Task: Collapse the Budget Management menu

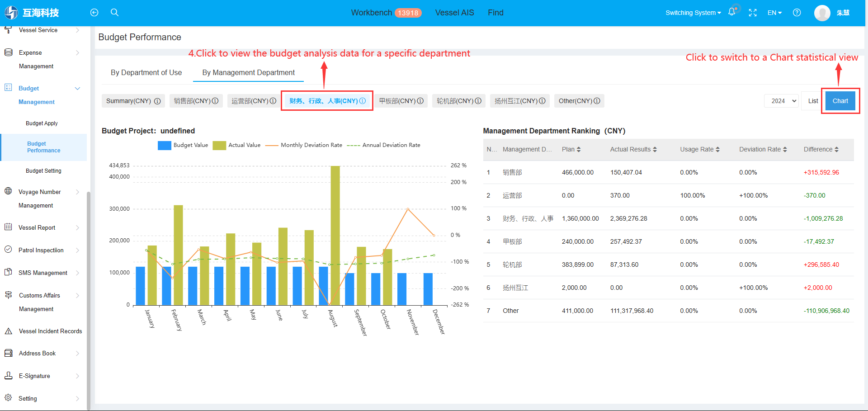Action: pyautogui.click(x=77, y=88)
